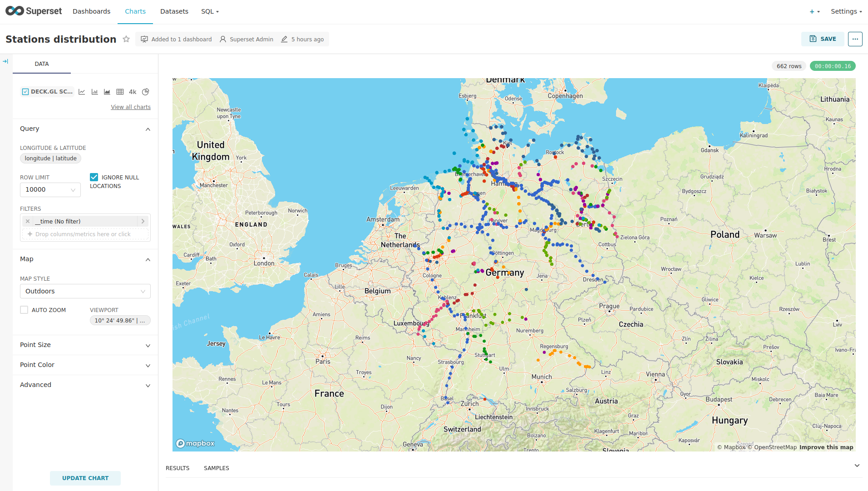Viewport: 868px width, 491px height.
Task: Select the 4k big number chart type
Action: point(133,92)
